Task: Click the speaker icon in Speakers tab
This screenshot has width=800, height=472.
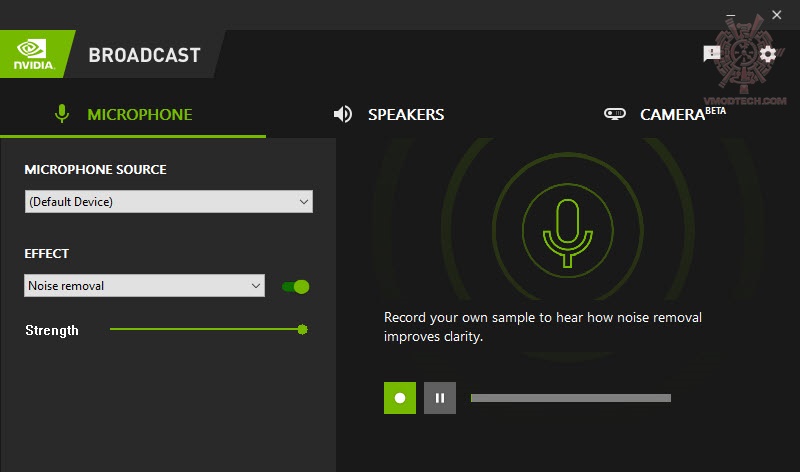Action: (x=343, y=114)
